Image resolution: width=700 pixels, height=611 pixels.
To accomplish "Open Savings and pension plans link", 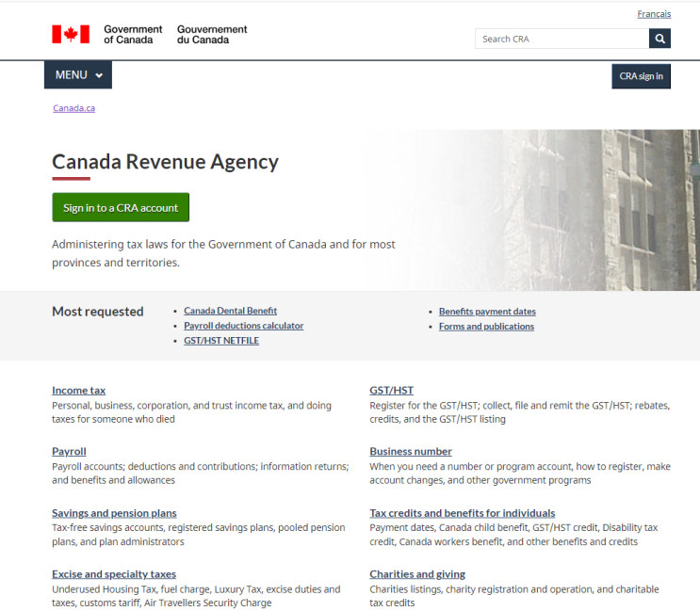I will [114, 513].
